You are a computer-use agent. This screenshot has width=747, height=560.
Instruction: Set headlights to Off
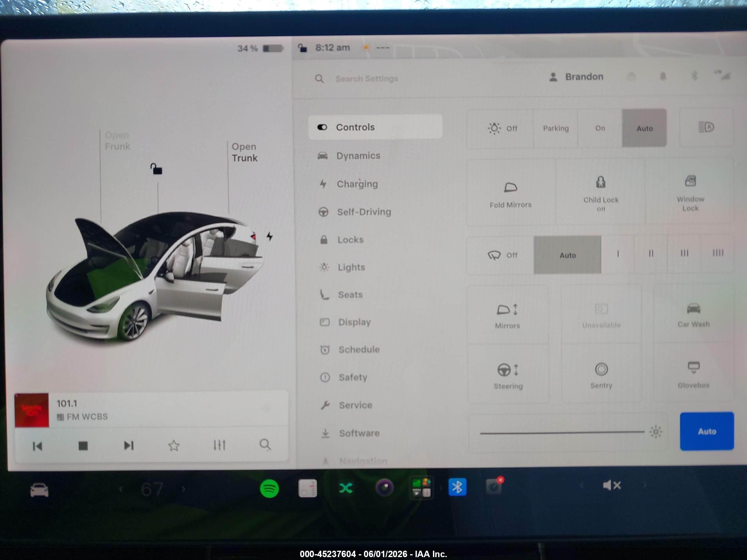[x=500, y=128]
